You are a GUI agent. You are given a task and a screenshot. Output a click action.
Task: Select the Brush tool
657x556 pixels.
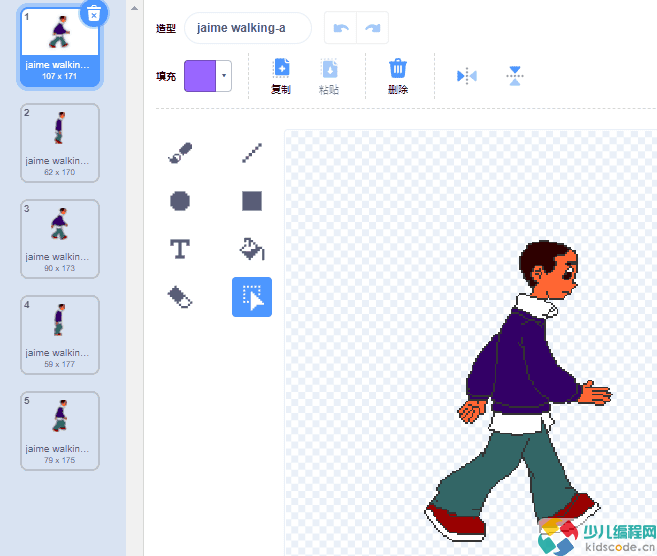(x=180, y=153)
